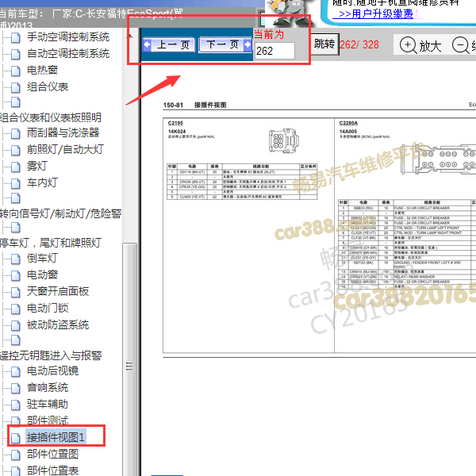Select 组合仪表 in the tree
This screenshot has height=476, width=476.
[x=48, y=86]
